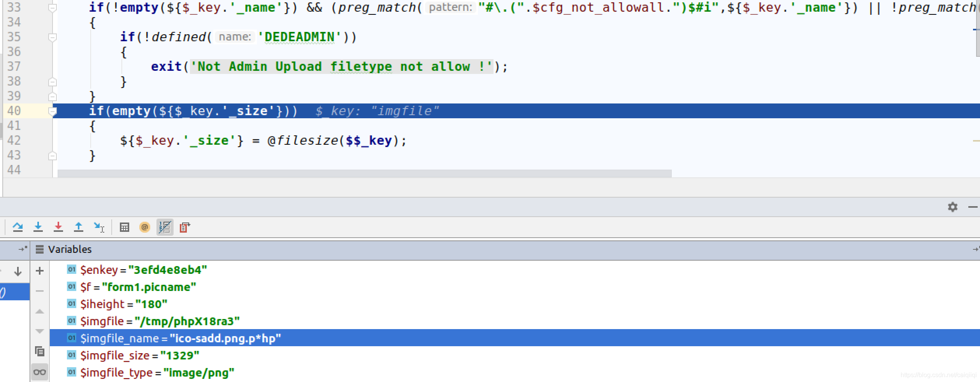The image size is (980, 382).
Task: Select the $enkey variable row
Action: (515, 270)
